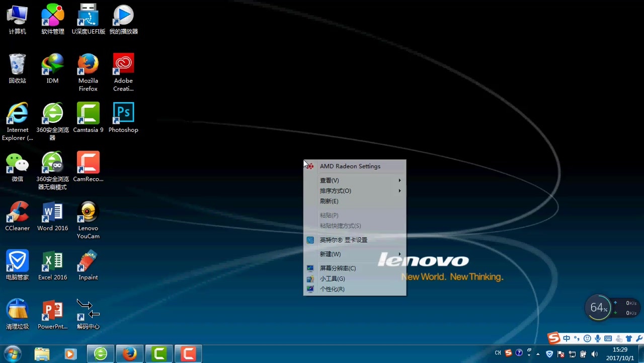Open the power battery tray icon
This screenshot has height=363, width=644.
(584, 354)
